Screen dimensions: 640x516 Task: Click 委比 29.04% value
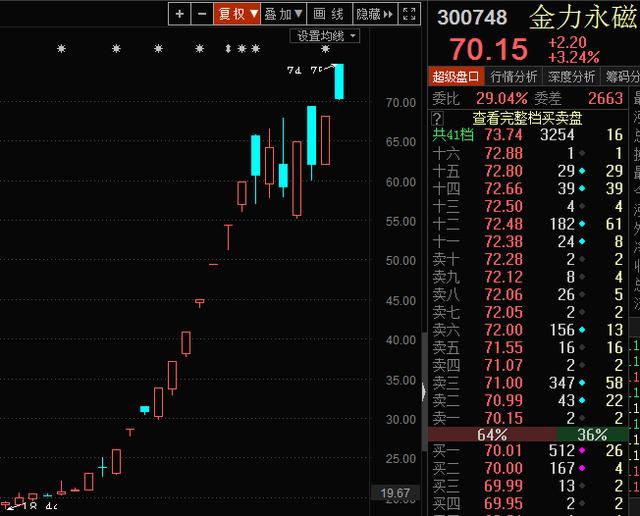tap(502, 98)
